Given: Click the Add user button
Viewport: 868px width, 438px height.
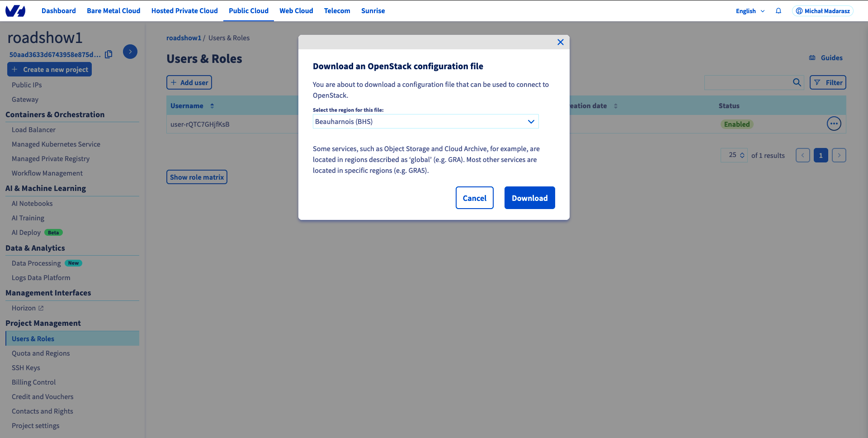Looking at the screenshot, I should click(x=189, y=82).
